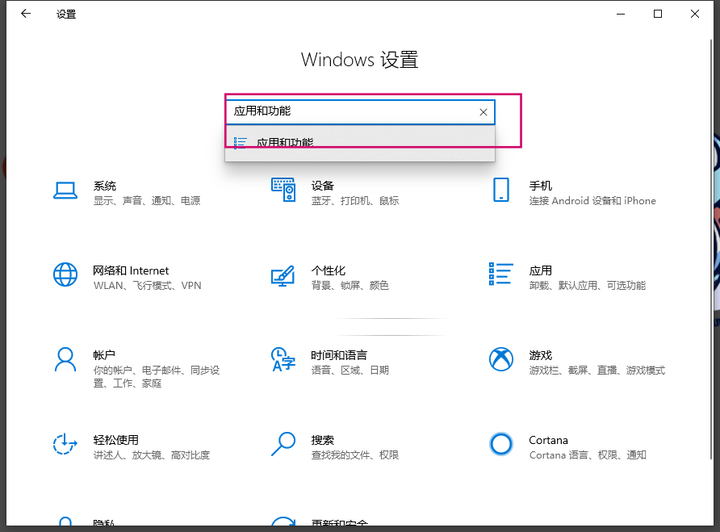The height and width of the screenshot is (532, 720).
Task: Close the 设置 window
Action: pyautogui.click(x=695, y=14)
